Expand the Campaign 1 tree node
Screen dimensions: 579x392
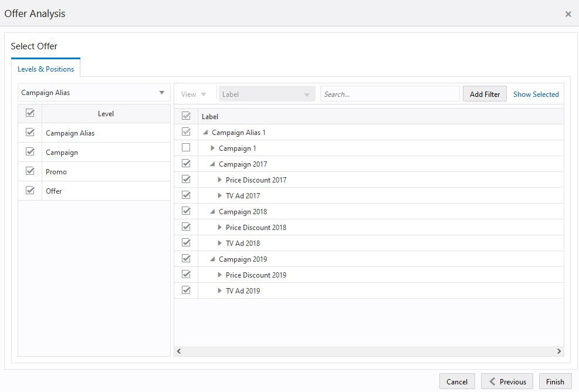212,148
